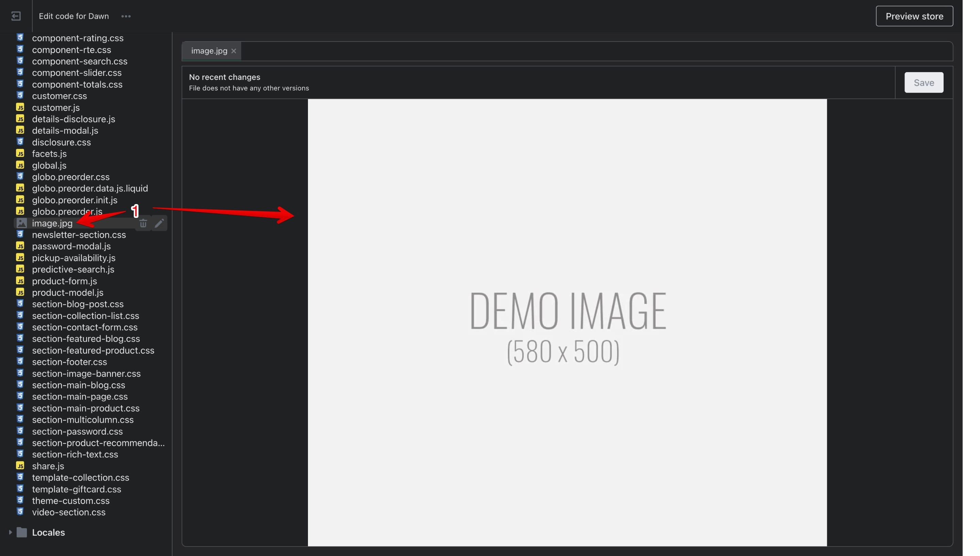Close the image.jpg tab
980x556 pixels.
(x=233, y=51)
